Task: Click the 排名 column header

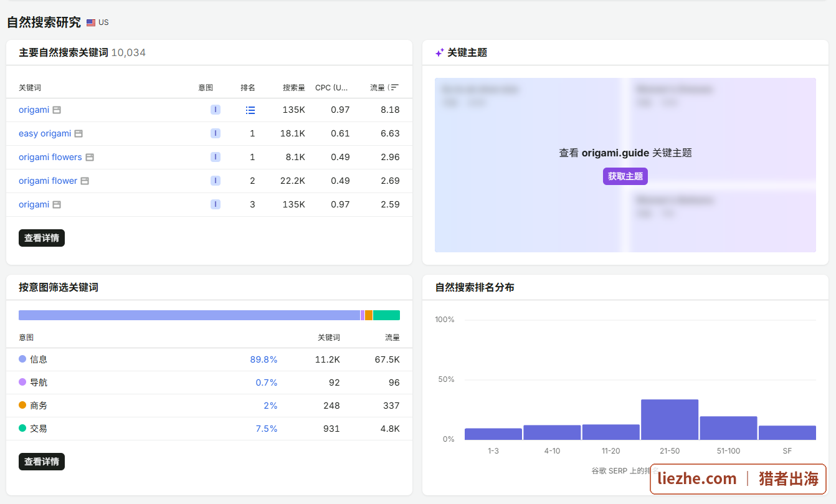Action: click(x=248, y=88)
